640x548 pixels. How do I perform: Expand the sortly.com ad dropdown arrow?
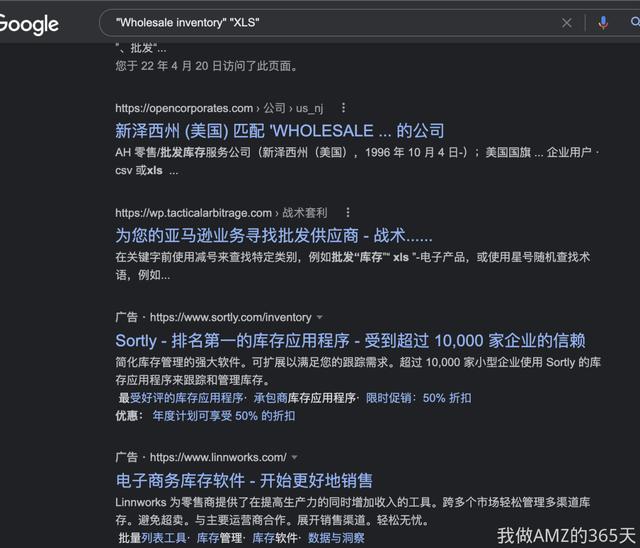click(x=320, y=317)
